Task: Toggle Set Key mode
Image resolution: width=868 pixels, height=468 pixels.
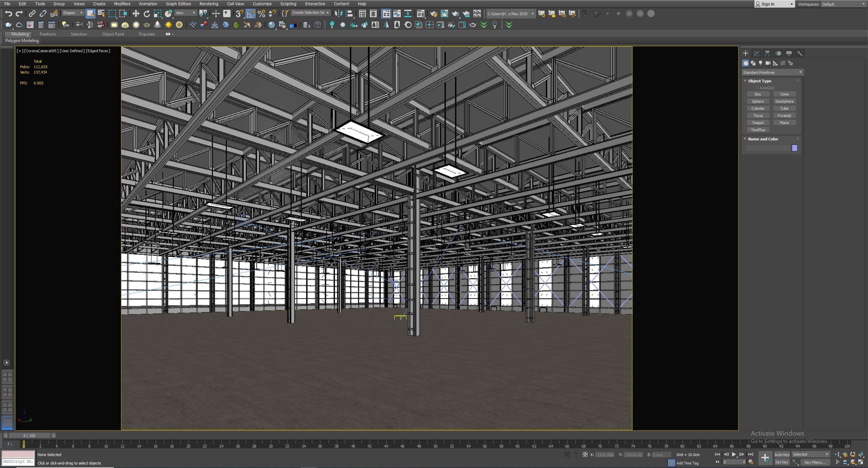Action: tap(782, 462)
